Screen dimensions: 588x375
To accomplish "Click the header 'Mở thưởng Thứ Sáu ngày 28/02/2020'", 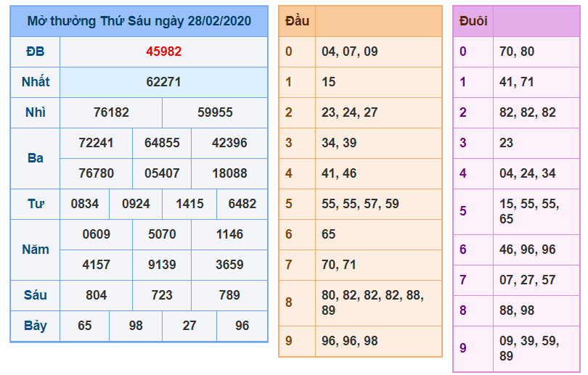I will [x=139, y=21].
